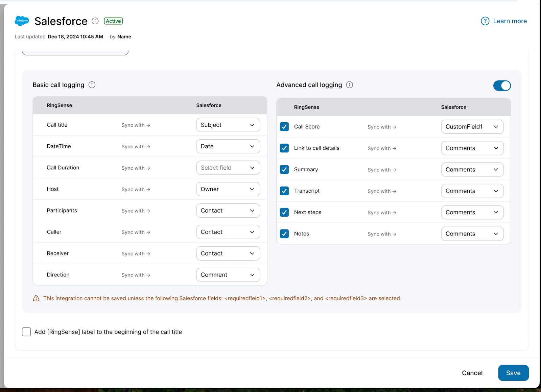Viewport: 541px width, 392px height.
Task: Open the Basic call logging info tooltip
Action: (92, 85)
